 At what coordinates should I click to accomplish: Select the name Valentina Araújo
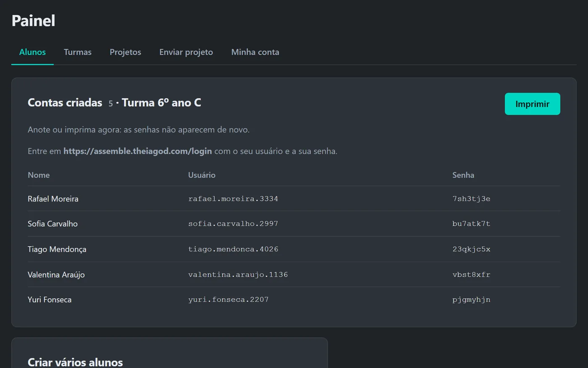tap(56, 275)
